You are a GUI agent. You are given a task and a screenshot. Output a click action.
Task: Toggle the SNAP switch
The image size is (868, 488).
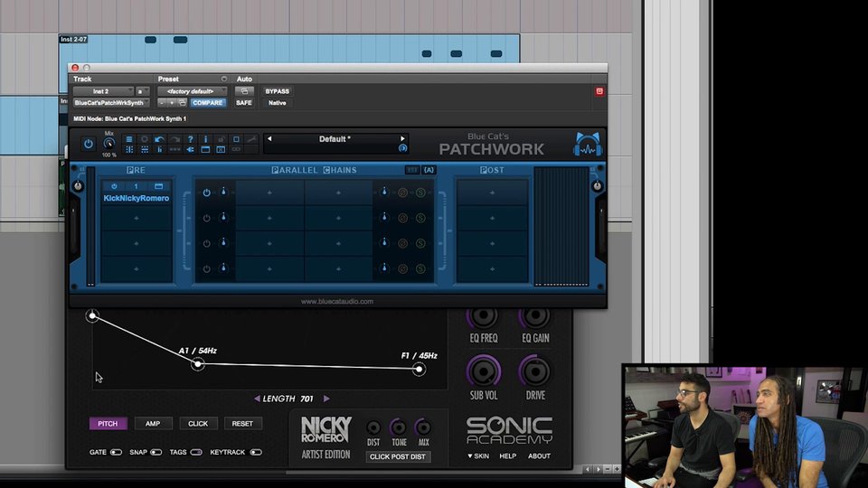click(156, 452)
